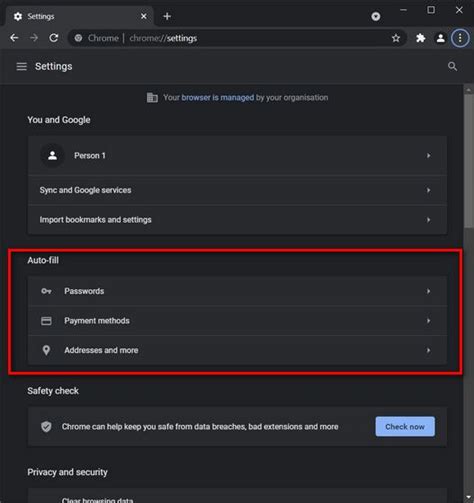Click the Chrome site info icon in address bar

pyautogui.click(x=78, y=38)
